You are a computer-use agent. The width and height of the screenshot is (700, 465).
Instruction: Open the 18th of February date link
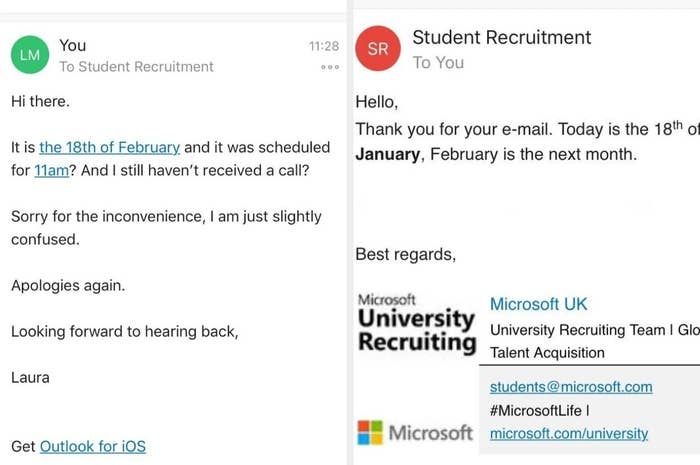coord(109,147)
